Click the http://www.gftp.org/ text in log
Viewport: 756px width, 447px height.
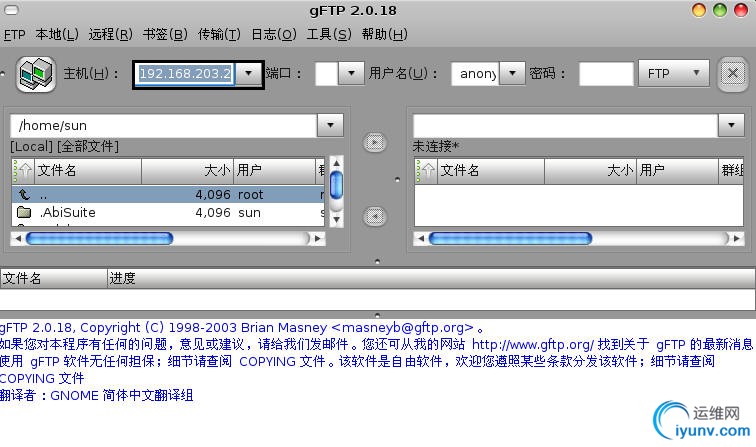(532, 344)
